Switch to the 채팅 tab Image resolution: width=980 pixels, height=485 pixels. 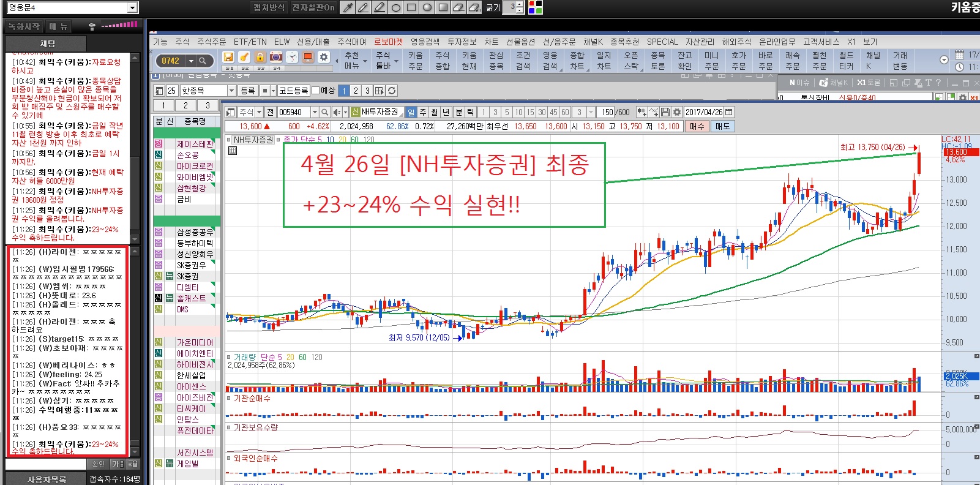click(x=47, y=43)
